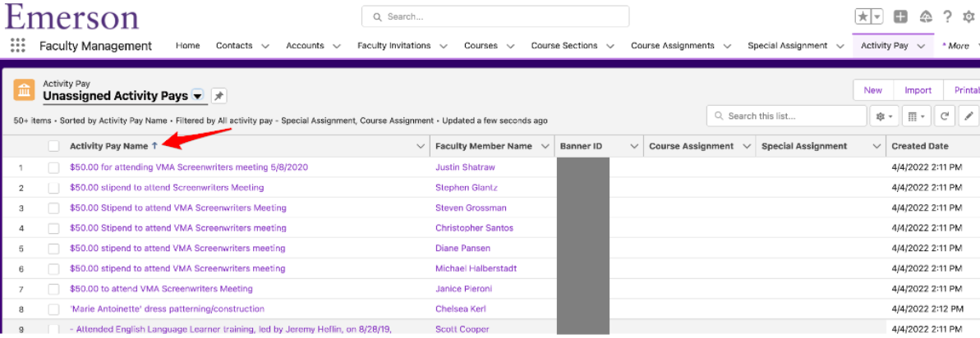Open faculty member Stephen Glantz
The width and height of the screenshot is (980, 338).
467,187
